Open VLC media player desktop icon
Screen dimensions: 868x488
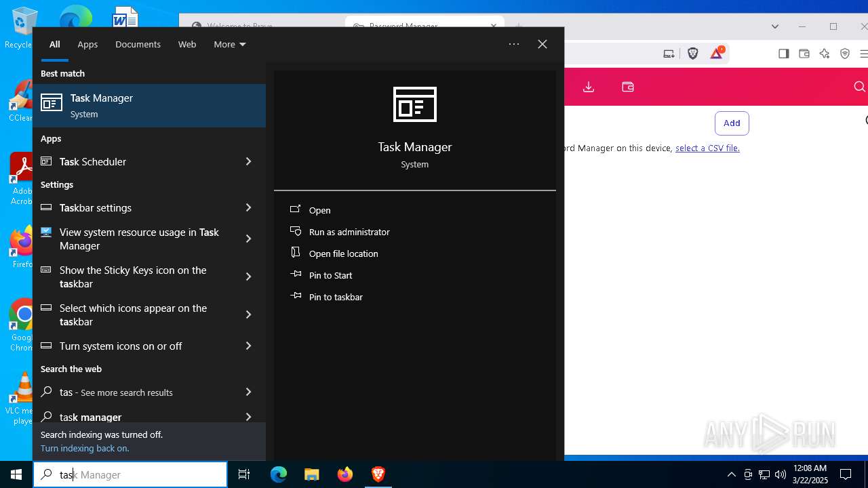coord(20,399)
